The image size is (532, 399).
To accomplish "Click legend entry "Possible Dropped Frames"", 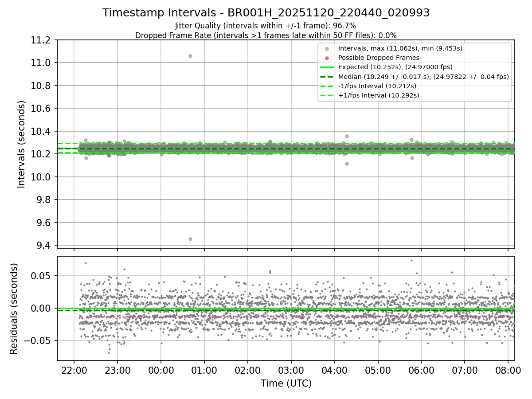I will [x=379, y=58].
